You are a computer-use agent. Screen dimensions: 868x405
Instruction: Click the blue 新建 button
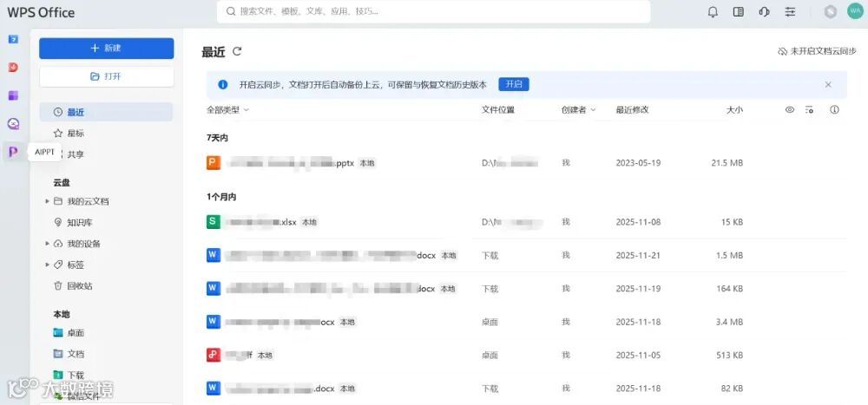[x=106, y=49]
